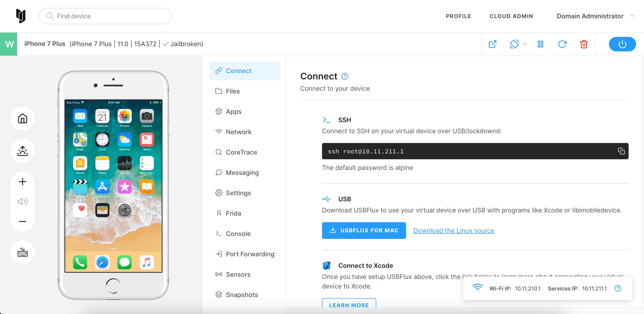Open the Files tab
The height and width of the screenshot is (314, 644).
244,91
